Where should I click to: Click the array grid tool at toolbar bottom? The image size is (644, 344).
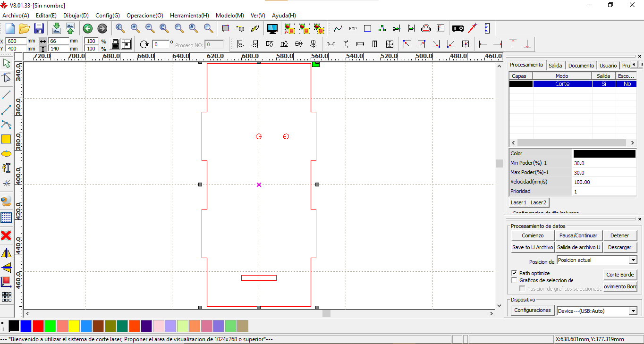[6, 297]
